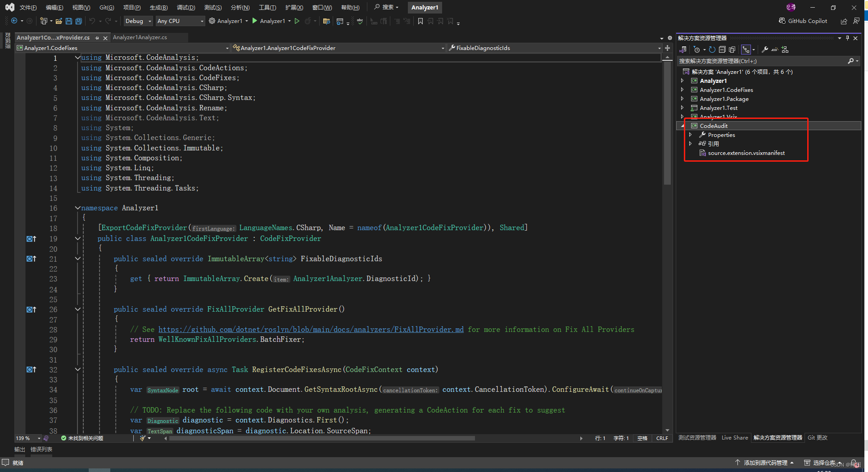The width and height of the screenshot is (868, 472).
Task: Click Collapse All icon in Solution Explorer
Action: coord(722,50)
